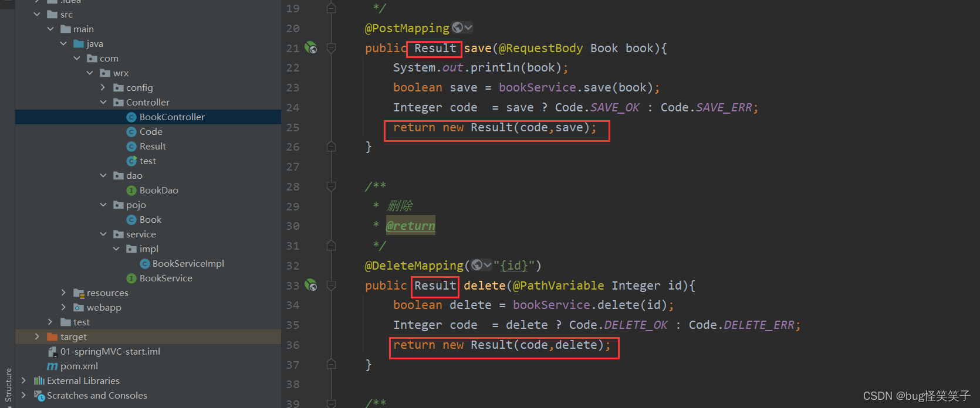
Task: Click the BookDao interface icon
Action: pyautogui.click(x=131, y=191)
